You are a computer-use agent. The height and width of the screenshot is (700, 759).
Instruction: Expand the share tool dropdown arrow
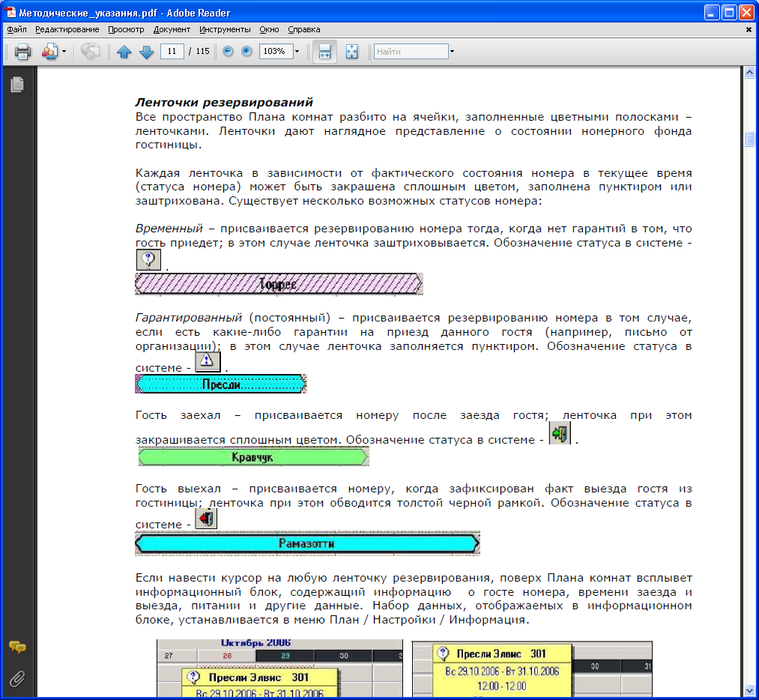[64, 51]
